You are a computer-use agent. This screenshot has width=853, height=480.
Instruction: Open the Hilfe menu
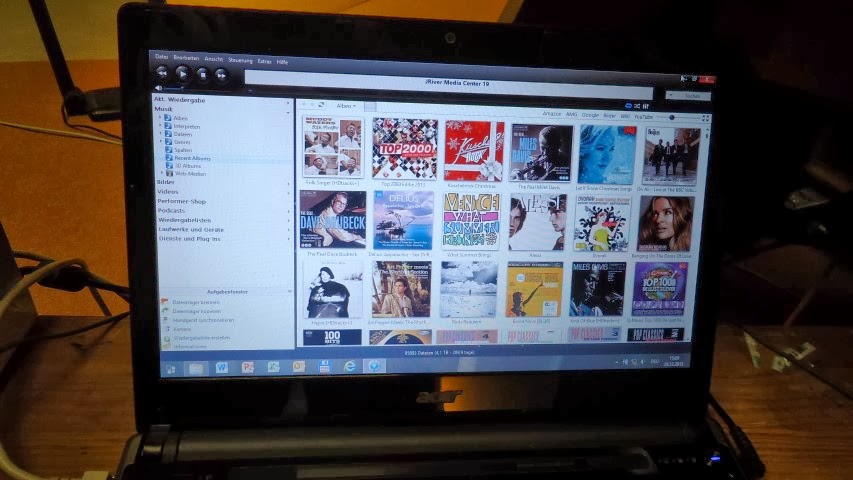[282, 62]
